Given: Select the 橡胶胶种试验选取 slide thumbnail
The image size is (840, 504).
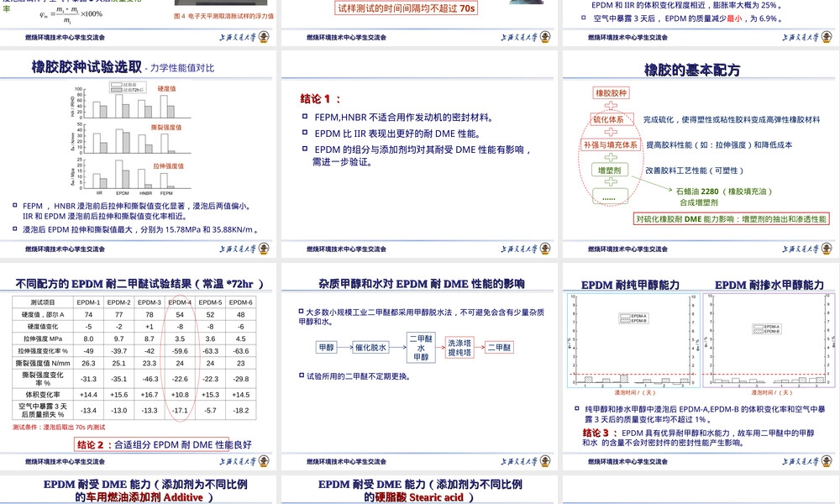Looking at the screenshot, I should coord(138,154).
